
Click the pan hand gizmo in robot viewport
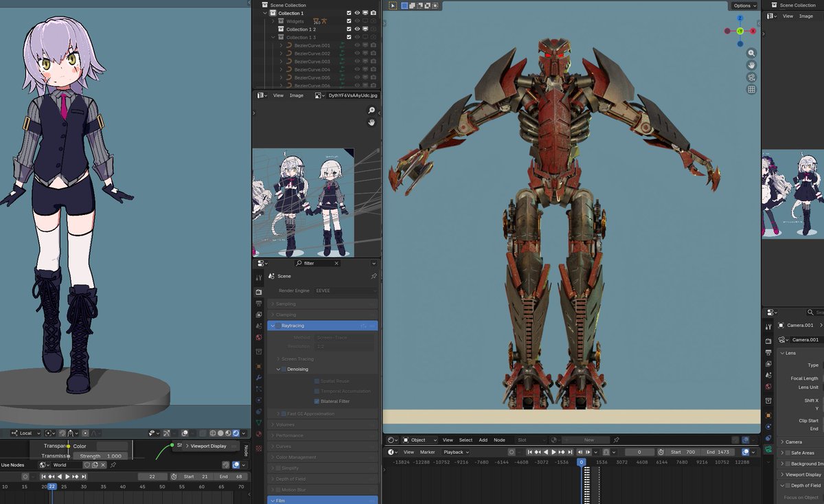[752, 65]
